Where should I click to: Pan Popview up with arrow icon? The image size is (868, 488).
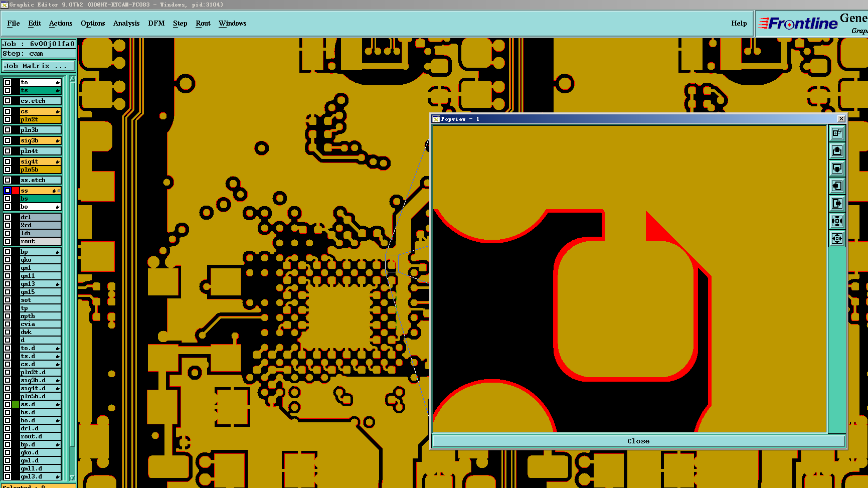click(837, 150)
